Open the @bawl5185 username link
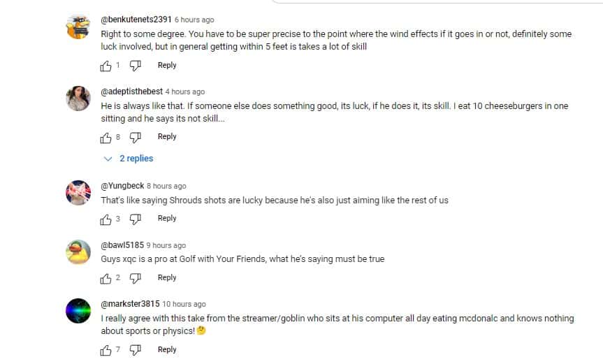The height and width of the screenshot is (364, 603). 122,245
